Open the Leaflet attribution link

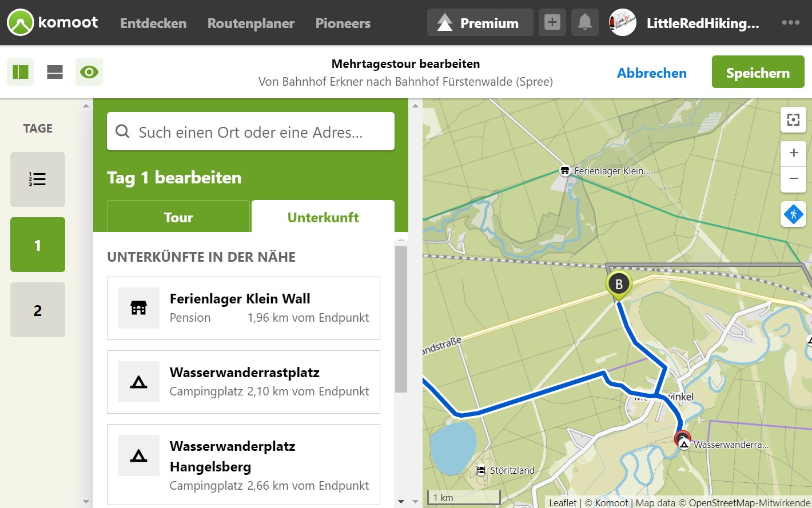(563, 502)
